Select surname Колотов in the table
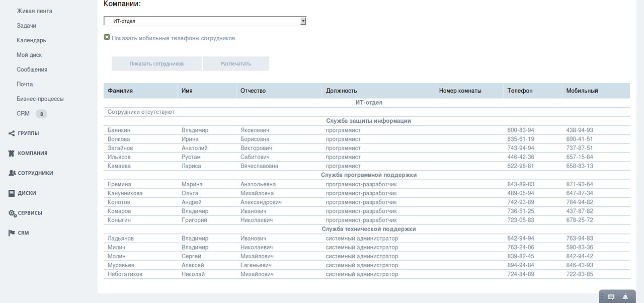 point(119,202)
